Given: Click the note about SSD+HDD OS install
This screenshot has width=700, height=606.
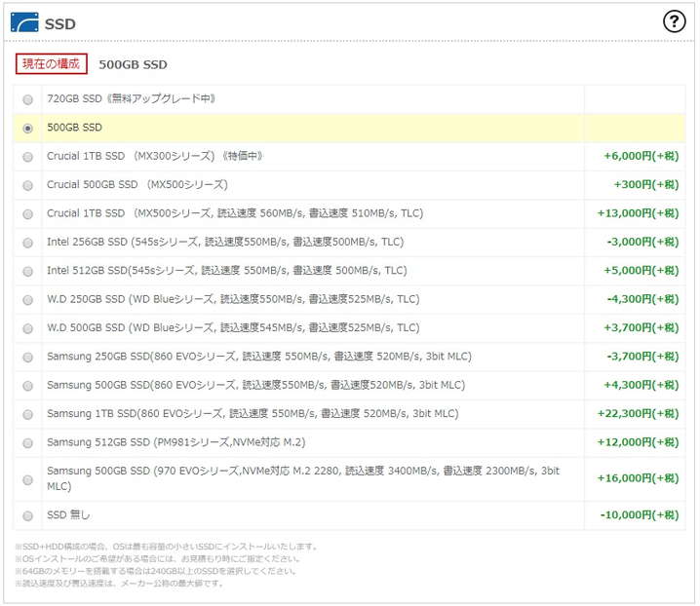Looking at the screenshot, I should [167, 547].
